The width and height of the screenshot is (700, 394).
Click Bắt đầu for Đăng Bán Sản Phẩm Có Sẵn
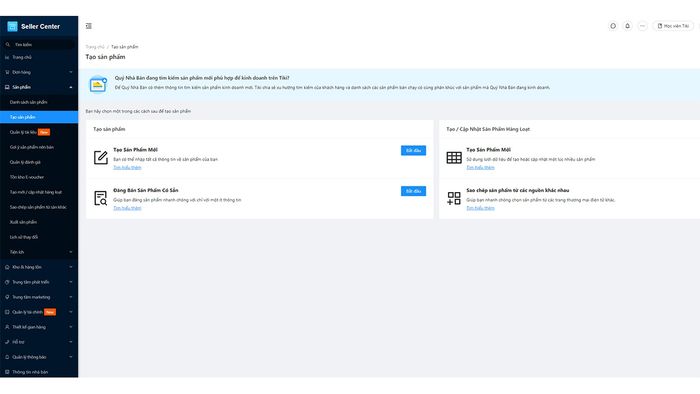click(x=413, y=191)
